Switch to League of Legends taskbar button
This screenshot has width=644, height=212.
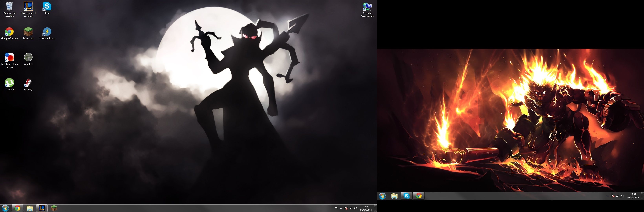(x=42, y=208)
